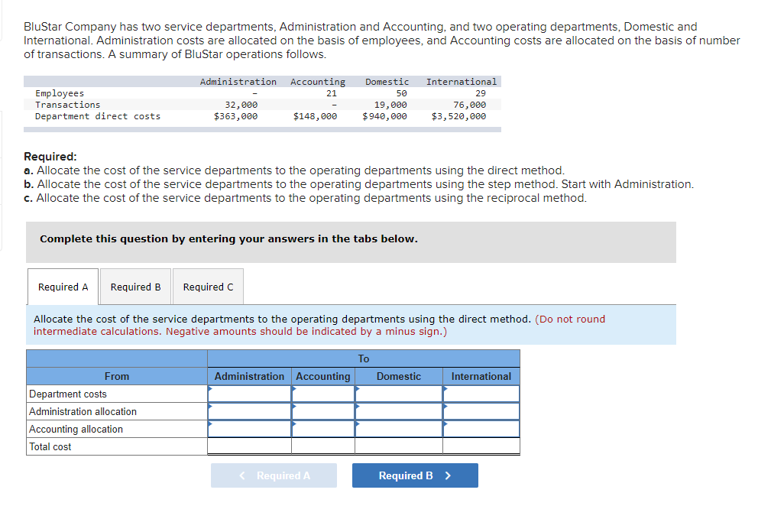This screenshot has height=532, width=771.
Task: Click the $148,000 direct cost value
Action: 315,116
